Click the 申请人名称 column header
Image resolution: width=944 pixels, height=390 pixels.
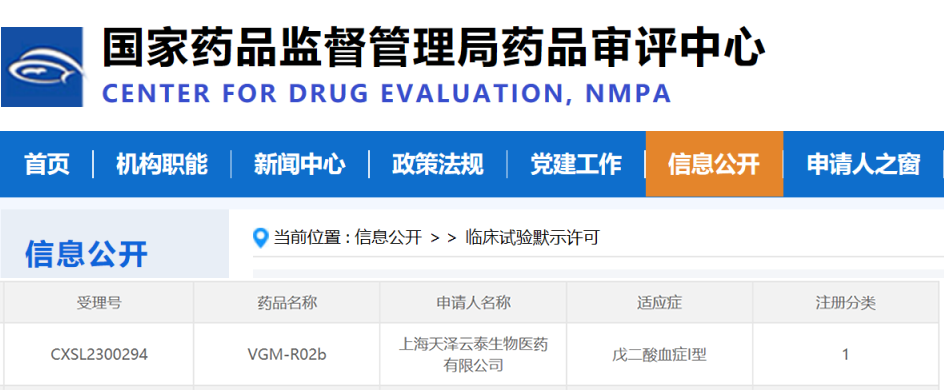(473, 303)
